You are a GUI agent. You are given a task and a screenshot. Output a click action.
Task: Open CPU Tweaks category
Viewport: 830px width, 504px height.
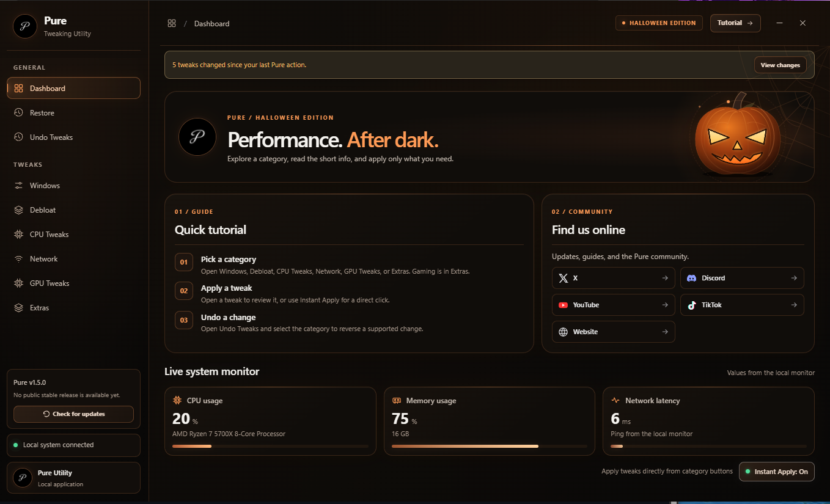coord(73,235)
